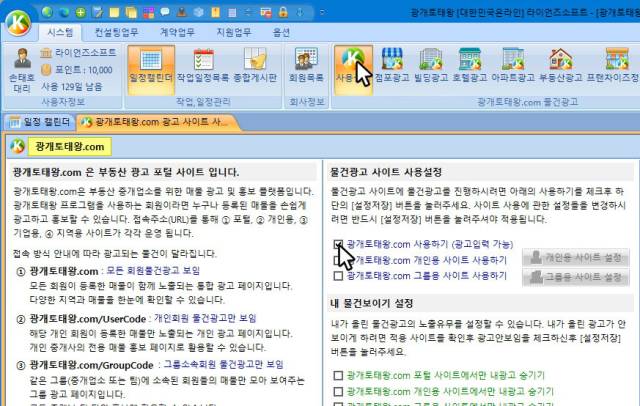Switch to the 일정 캘린더 document tab
Screen dimensions: 640x406
pyautogui.click(x=39, y=122)
